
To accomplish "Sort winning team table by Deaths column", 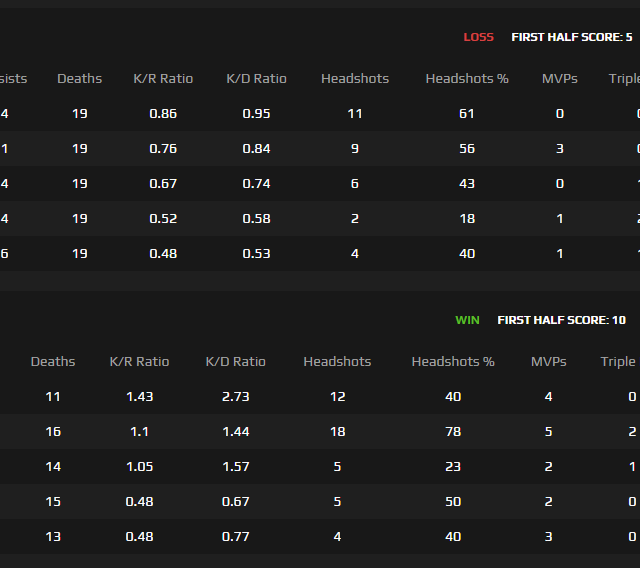I will [x=53, y=361].
